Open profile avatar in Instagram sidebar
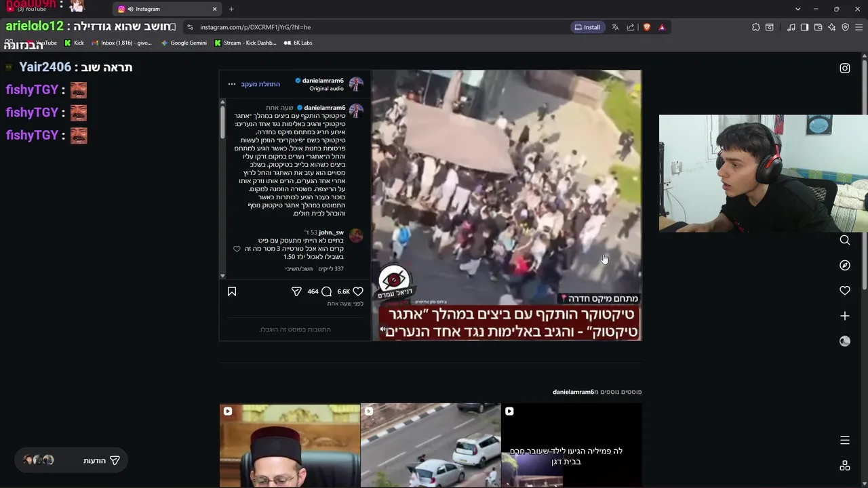868x488 pixels. click(x=845, y=342)
